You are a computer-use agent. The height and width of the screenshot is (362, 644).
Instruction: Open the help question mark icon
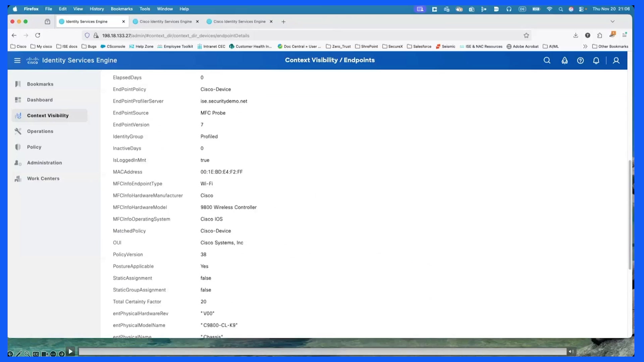click(580, 60)
